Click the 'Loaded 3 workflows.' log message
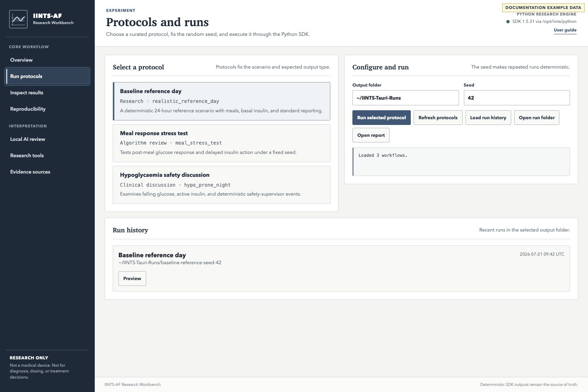588x392 pixels. click(383, 155)
